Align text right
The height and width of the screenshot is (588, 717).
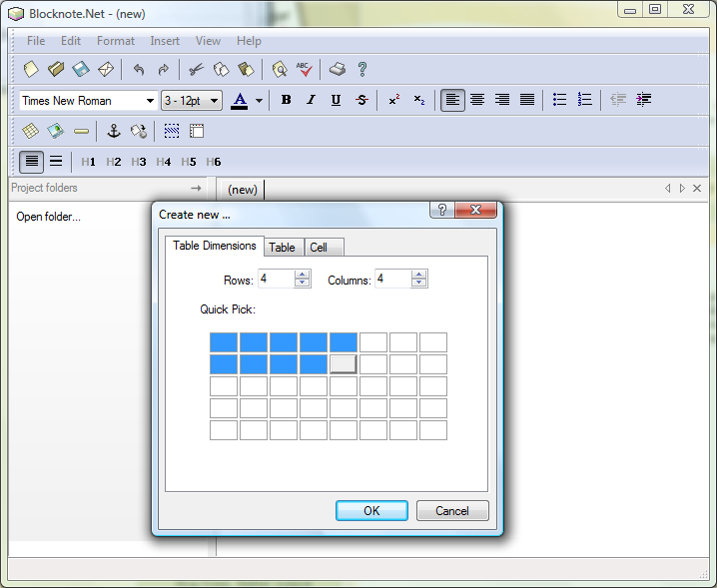pos(502,100)
